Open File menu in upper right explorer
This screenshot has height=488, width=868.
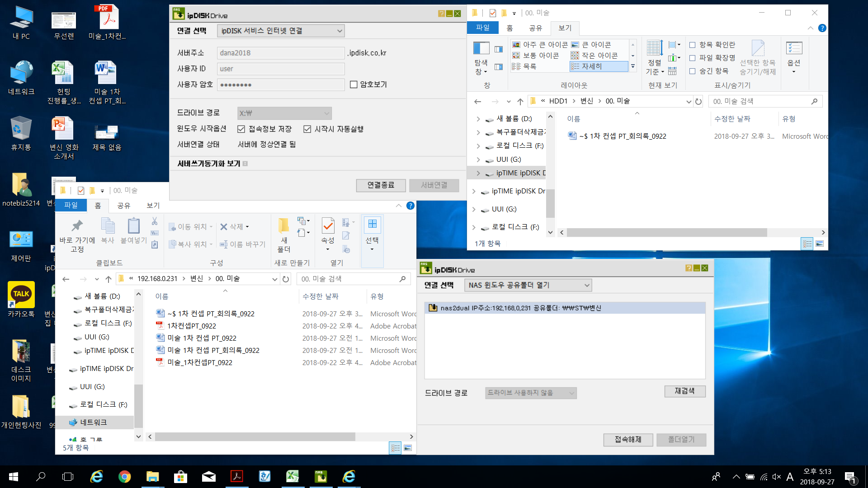pyautogui.click(x=483, y=28)
